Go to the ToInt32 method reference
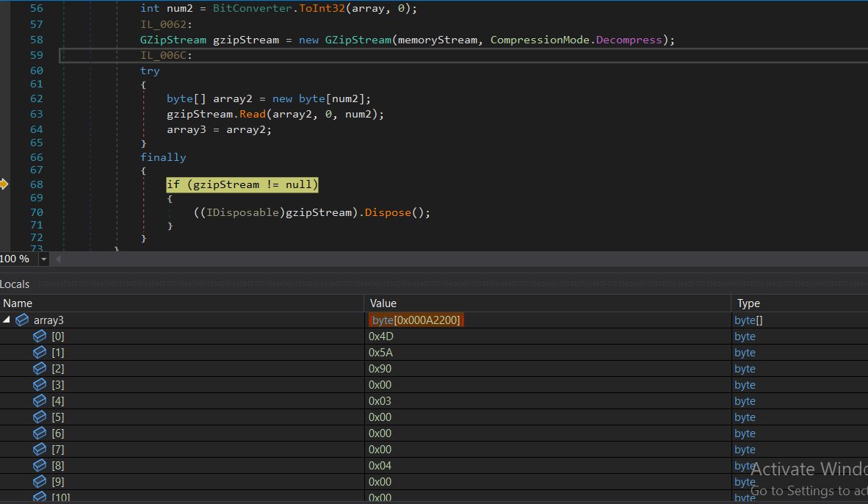This screenshot has height=504, width=868. click(x=322, y=9)
